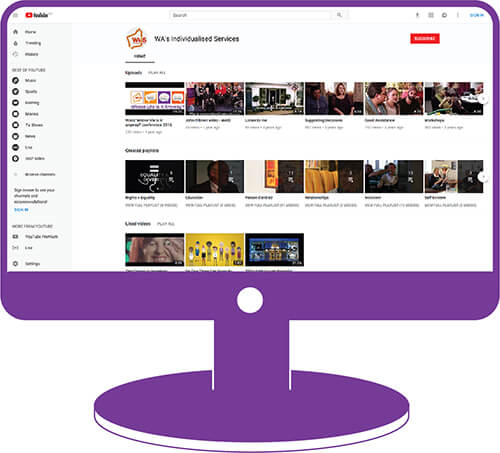Open the Trending label in sidebar
Screen dimensions: 500x453
[33, 43]
